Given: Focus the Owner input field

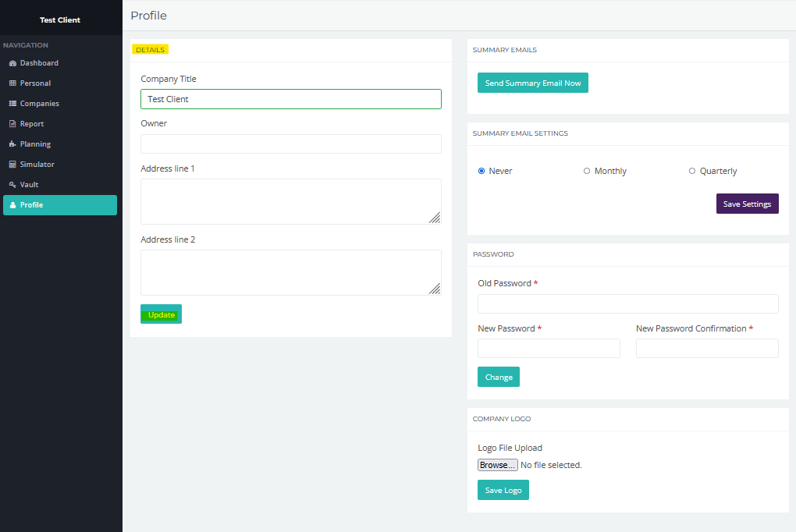Looking at the screenshot, I should [291, 144].
